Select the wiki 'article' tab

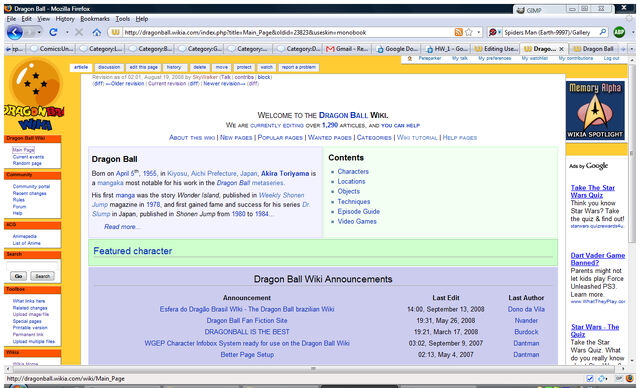(x=81, y=67)
